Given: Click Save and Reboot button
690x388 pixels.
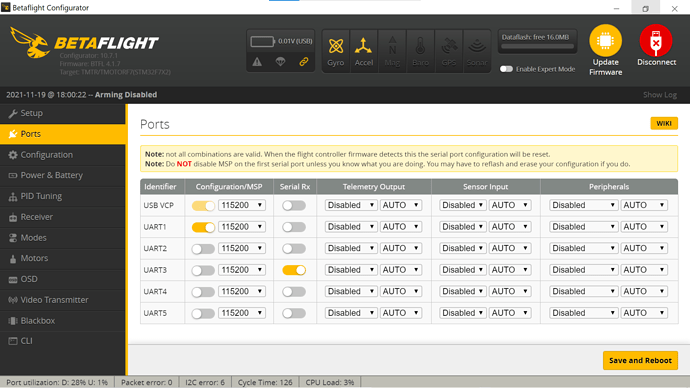Looking at the screenshot, I should (x=640, y=360).
